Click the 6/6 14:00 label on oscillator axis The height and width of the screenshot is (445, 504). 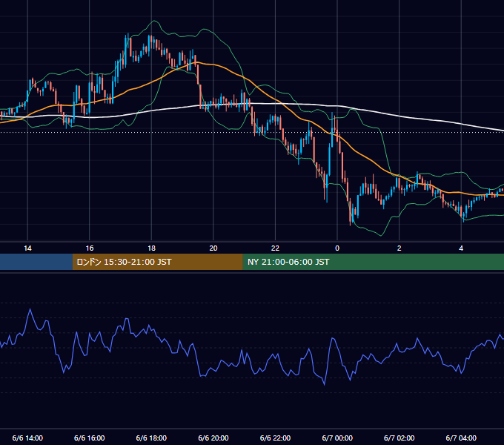click(x=27, y=438)
